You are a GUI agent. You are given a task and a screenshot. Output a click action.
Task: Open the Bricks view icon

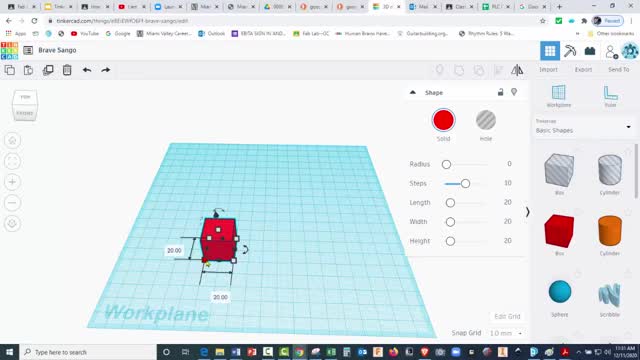[x=590, y=51]
